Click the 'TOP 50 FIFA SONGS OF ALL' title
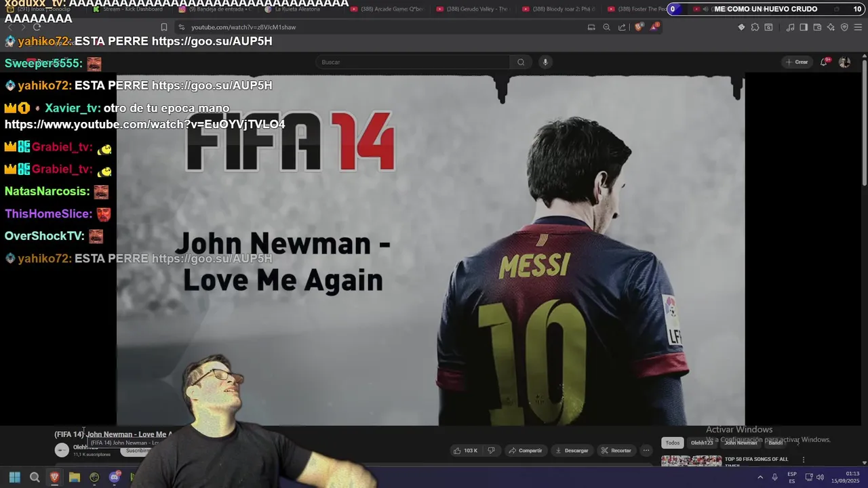The width and height of the screenshot is (868, 488). [756, 459]
